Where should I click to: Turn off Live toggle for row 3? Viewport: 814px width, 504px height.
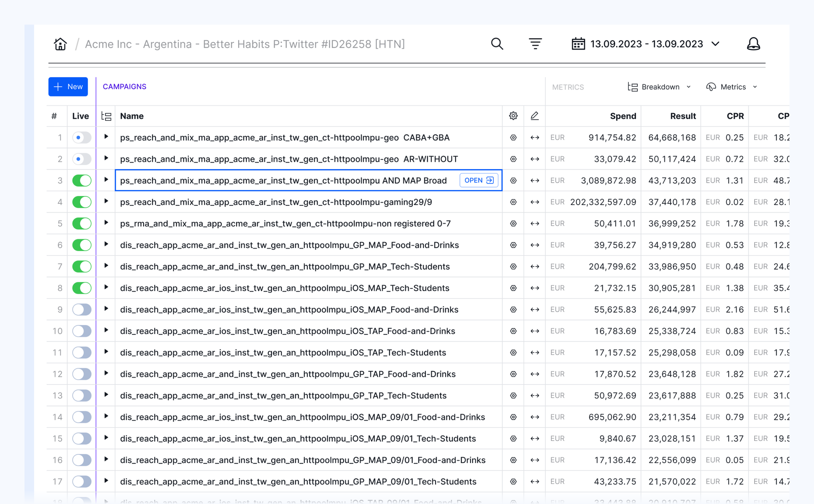[82, 181]
